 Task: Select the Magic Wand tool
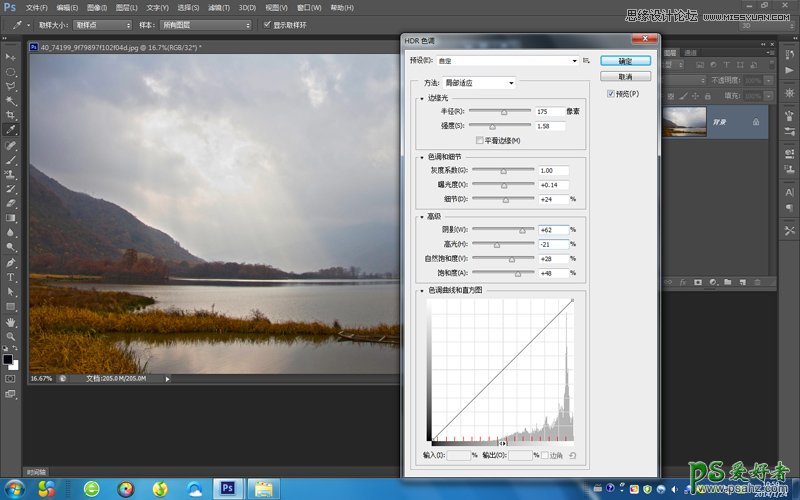pyautogui.click(x=11, y=101)
